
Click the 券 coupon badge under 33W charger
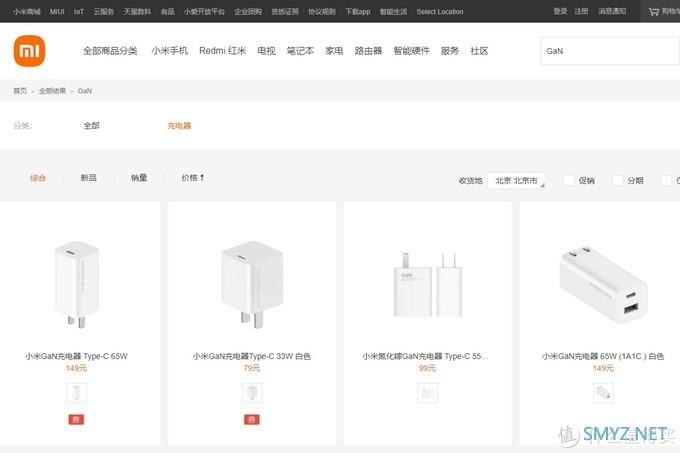pyautogui.click(x=252, y=419)
